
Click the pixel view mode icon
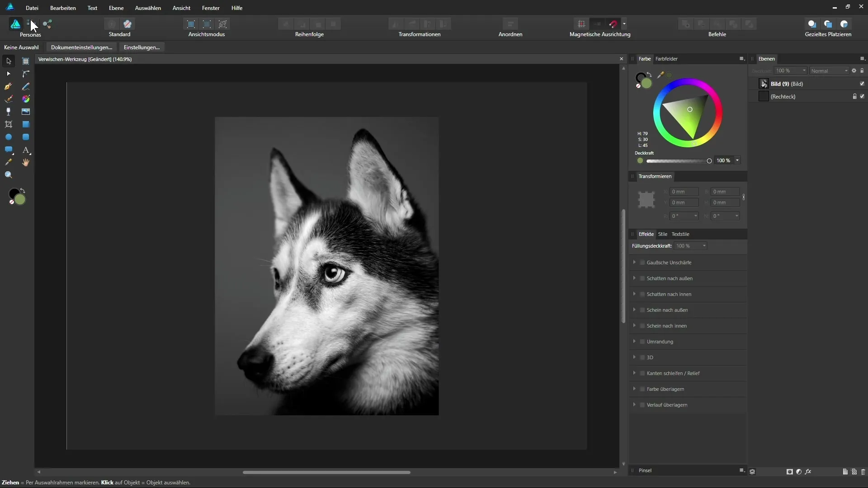tap(191, 24)
